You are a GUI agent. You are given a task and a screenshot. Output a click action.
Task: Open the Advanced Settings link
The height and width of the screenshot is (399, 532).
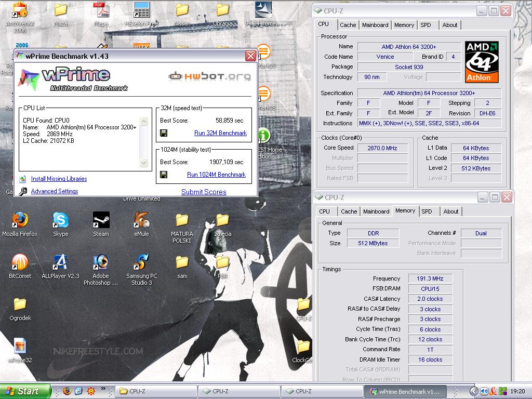(x=54, y=191)
